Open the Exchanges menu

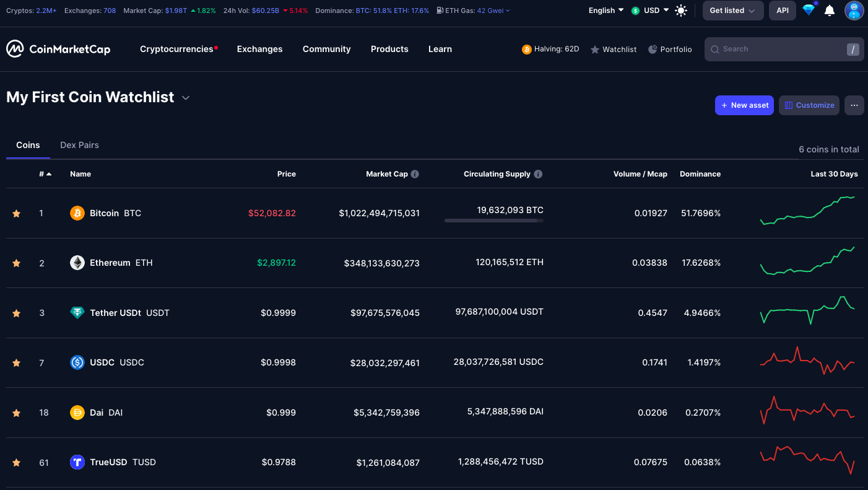point(259,49)
